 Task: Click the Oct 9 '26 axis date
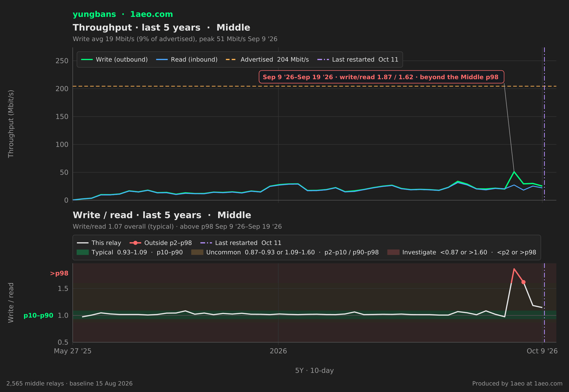point(542,351)
